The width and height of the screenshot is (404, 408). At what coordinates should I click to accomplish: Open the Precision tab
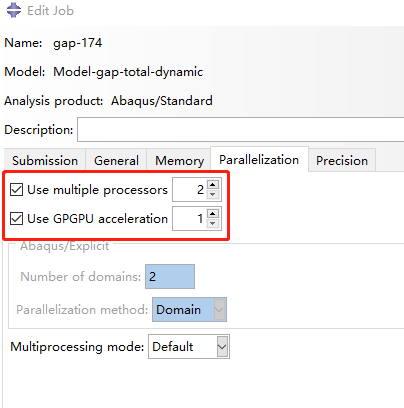pos(342,161)
